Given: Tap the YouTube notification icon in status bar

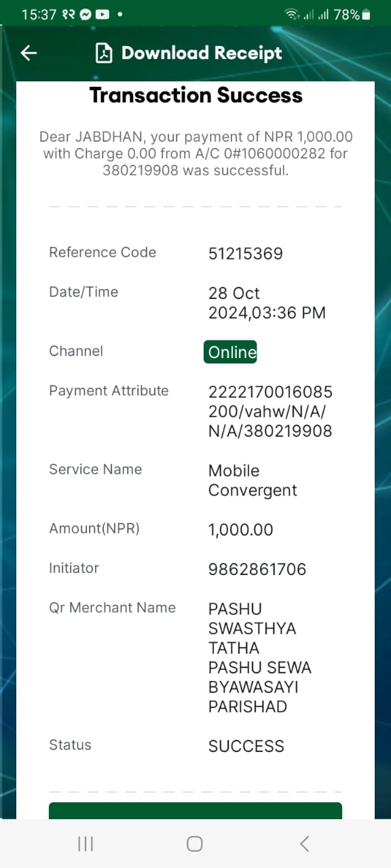Looking at the screenshot, I should click(x=103, y=14).
